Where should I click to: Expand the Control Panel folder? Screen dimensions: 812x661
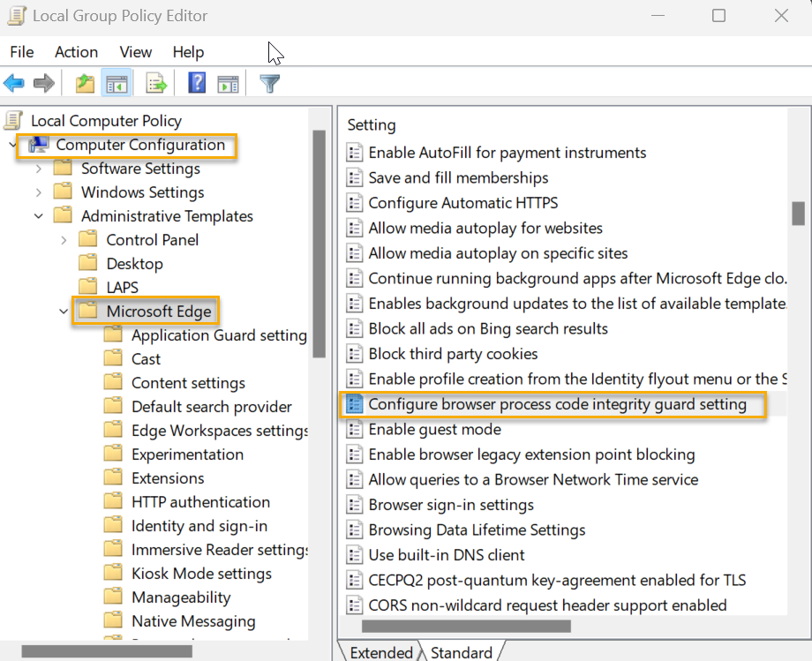[62, 239]
